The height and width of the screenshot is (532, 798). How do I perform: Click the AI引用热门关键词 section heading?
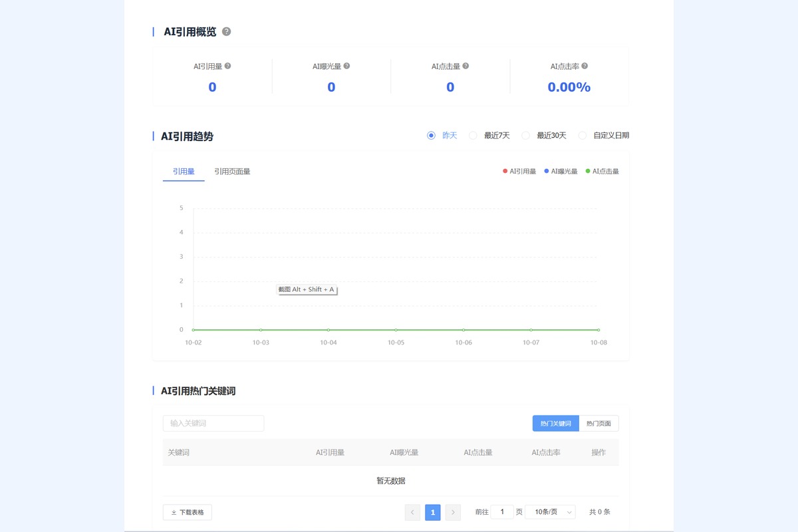click(198, 391)
